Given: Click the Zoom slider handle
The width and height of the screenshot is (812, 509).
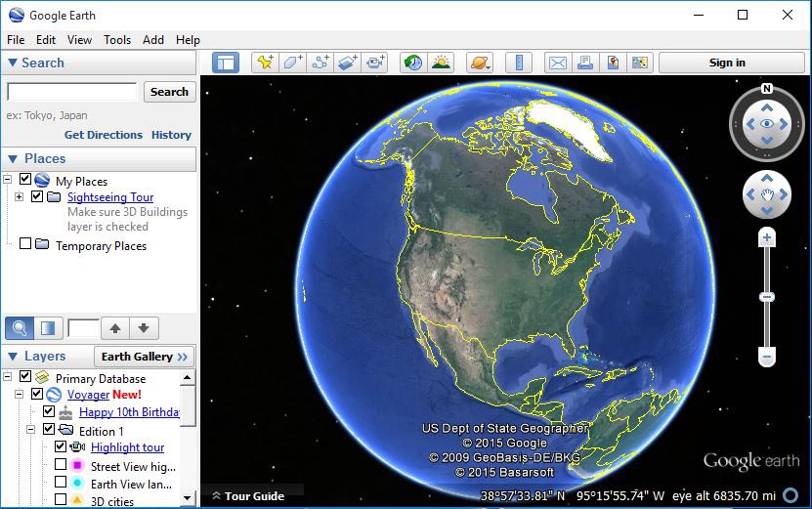Looking at the screenshot, I should (x=767, y=297).
